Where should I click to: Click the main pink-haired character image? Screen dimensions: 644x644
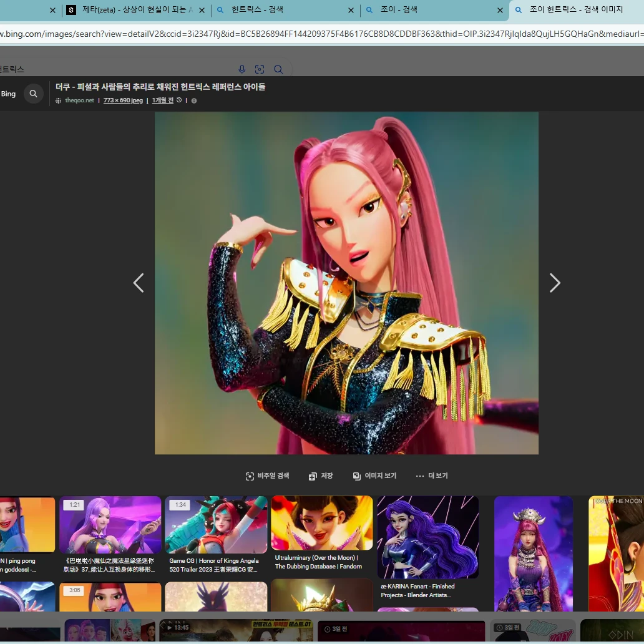click(346, 283)
